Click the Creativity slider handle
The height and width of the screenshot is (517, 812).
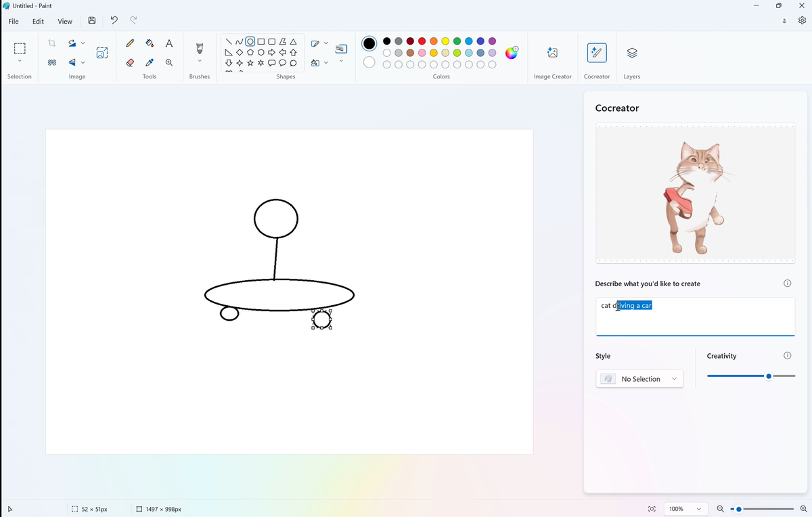[769, 376]
